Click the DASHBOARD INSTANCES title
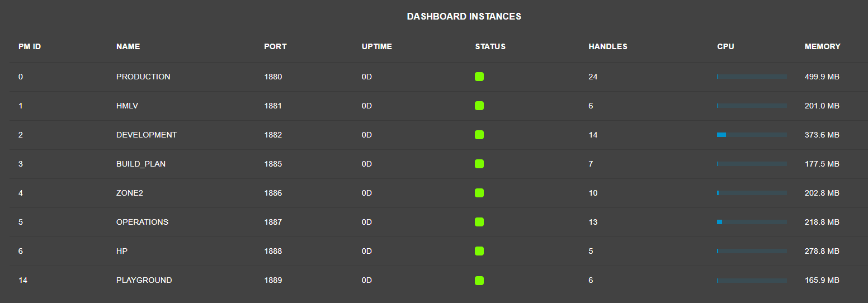Viewport: 868px width, 303px height. (x=464, y=17)
